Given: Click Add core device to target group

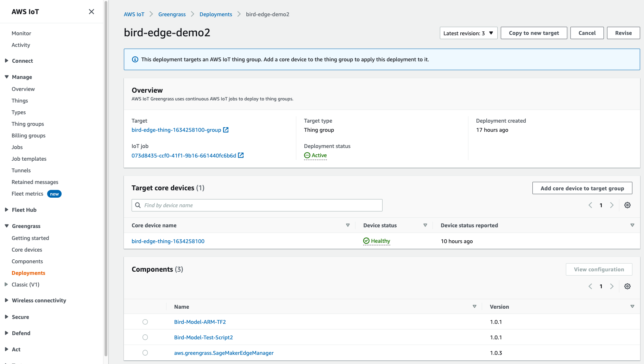Looking at the screenshot, I should [582, 188].
